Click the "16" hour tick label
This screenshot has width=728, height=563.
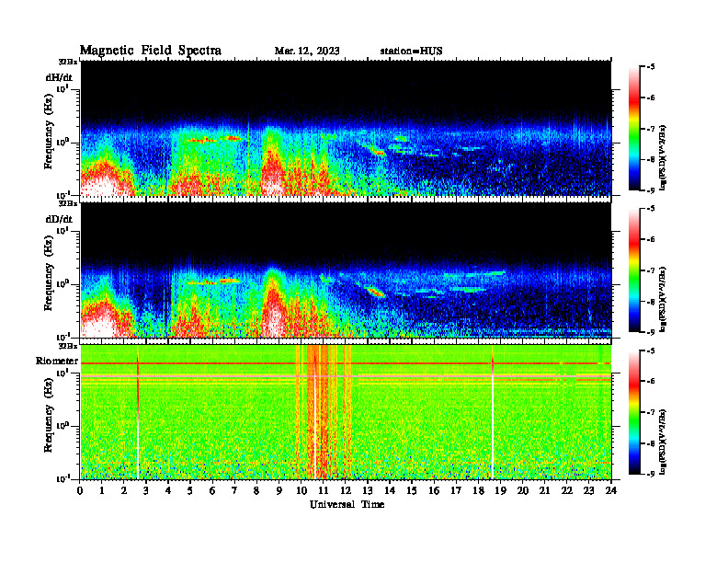(x=434, y=491)
